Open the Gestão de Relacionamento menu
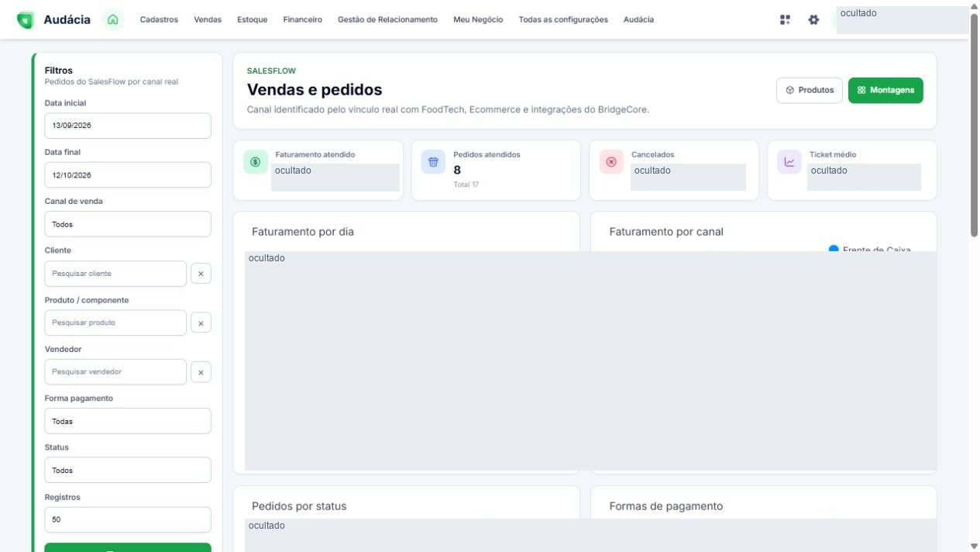The height and width of the screenshot is (552, 980). point(387,19)
